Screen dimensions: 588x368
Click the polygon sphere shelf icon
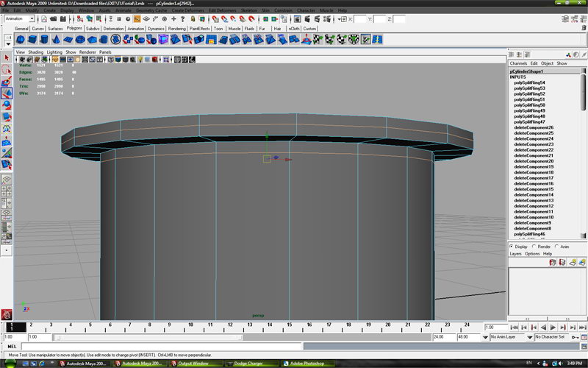coord(21,39)
